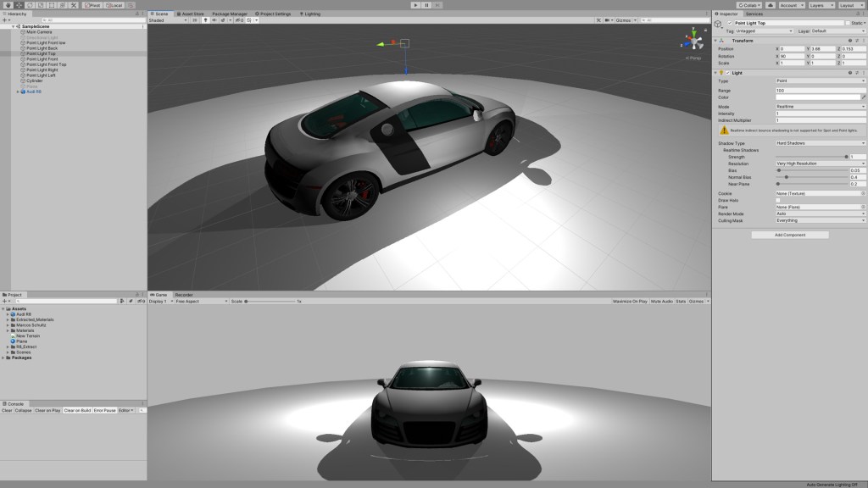This screenshot has width=868, height=488.
Task: Select Point Light Back in Hierarchy
Action: [42, 48]
